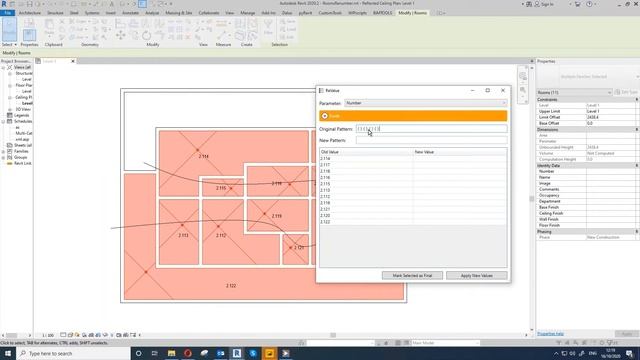Click room 2.119 in the drawing
Viewport: 640px width, 360px height.
tap(277, 216)
